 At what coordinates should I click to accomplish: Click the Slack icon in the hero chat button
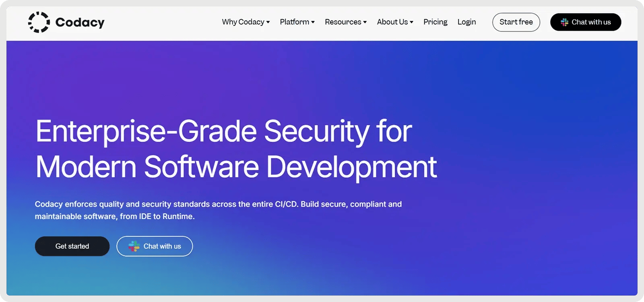(134, 246)
